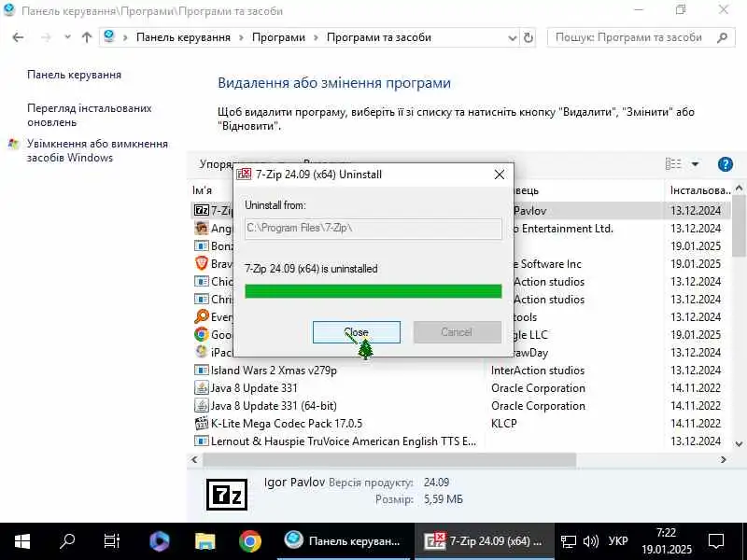Viewport: 747px width, 560px height.
Task: Open Панель керування breadcrumb
Action: point(183,37)
